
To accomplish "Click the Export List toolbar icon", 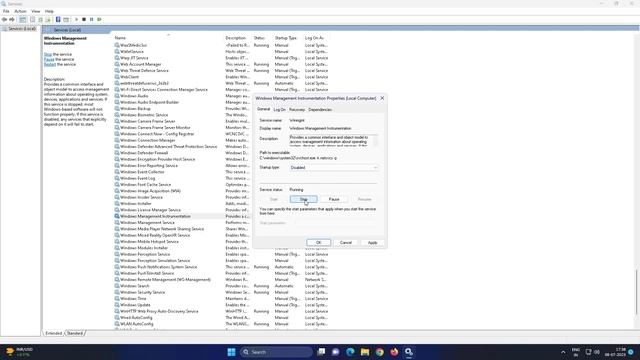I will (48, 20).
